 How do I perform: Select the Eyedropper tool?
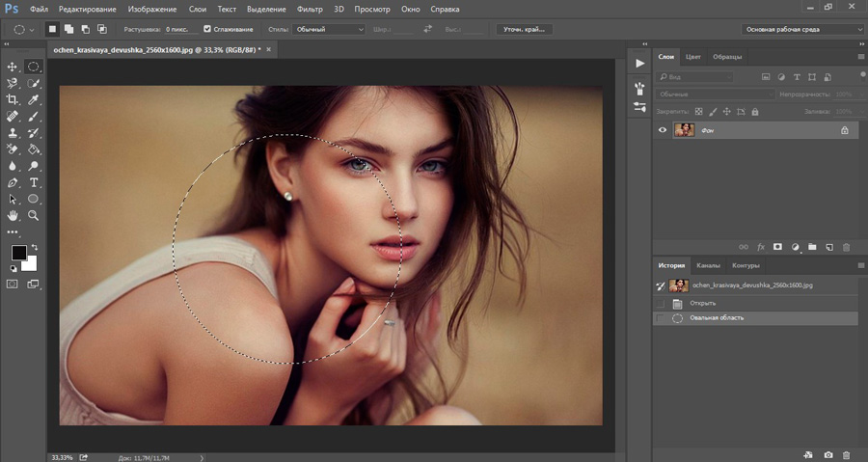pos(34,99)
